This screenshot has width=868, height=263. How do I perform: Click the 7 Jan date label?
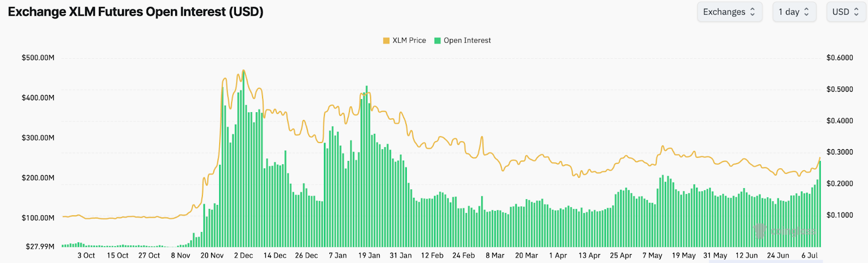(338, 255)
